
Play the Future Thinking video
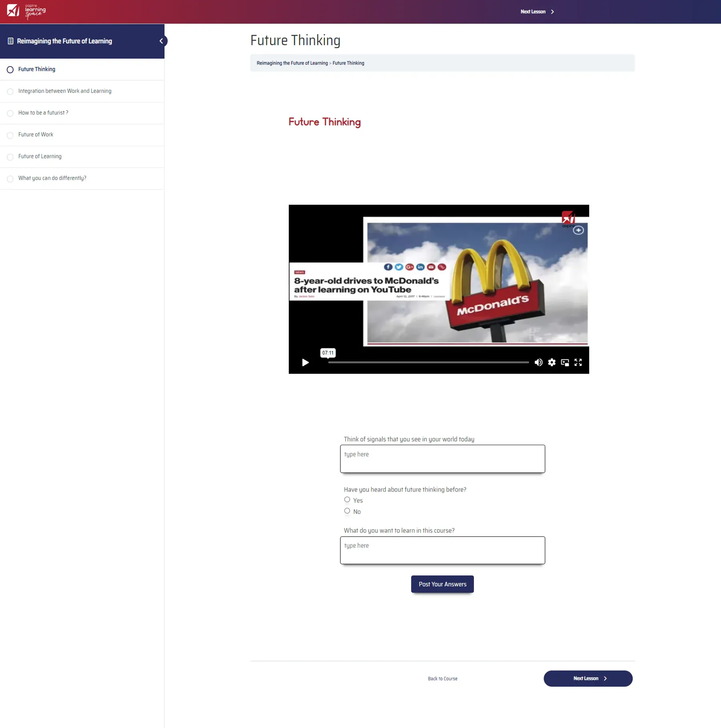tap(305, 363)
